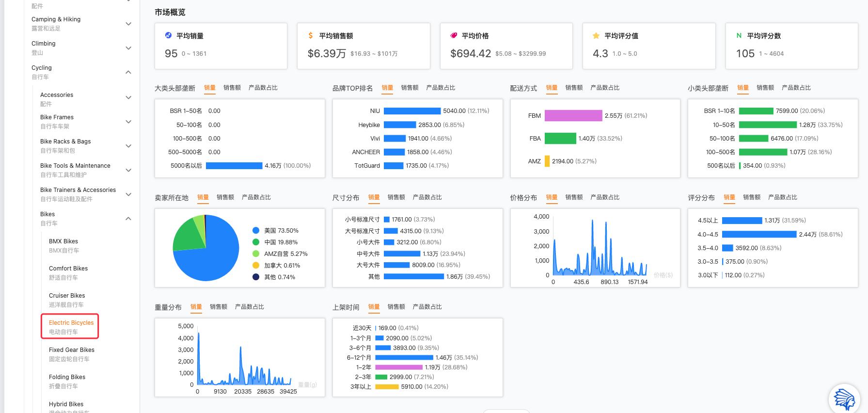Expand Bike Racks & Bags subcategory
The image size is (868, 413).
128,146
